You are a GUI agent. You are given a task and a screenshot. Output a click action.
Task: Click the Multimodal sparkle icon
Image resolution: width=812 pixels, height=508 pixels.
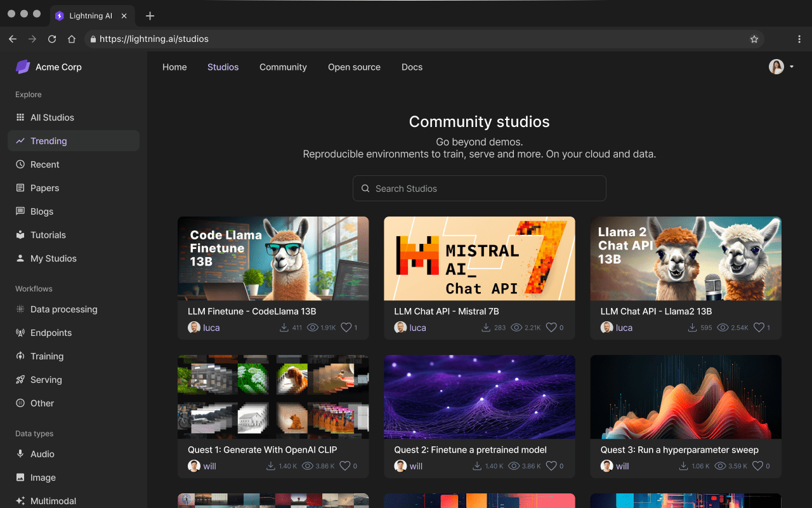tap(20, 501)
